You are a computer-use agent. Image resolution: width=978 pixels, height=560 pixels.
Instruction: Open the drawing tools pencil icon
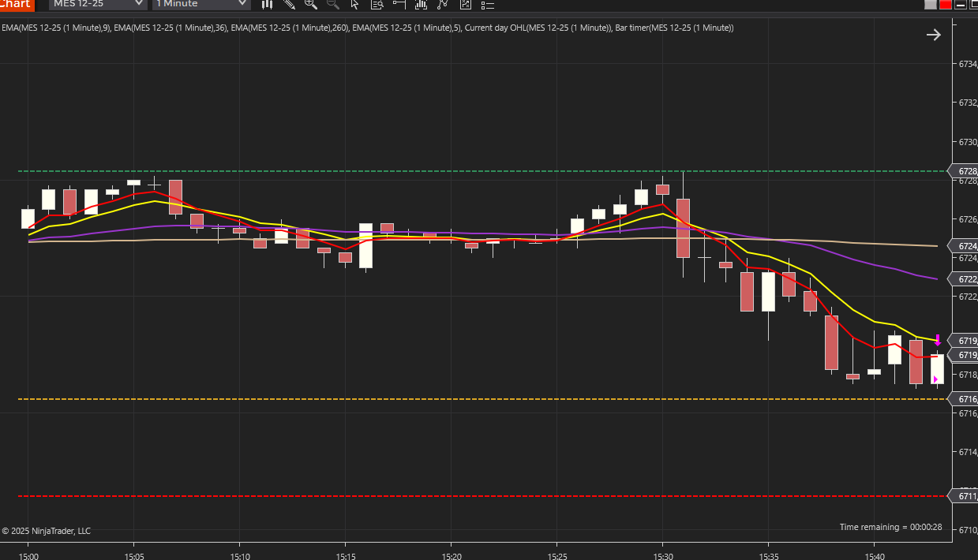tap(289, 4)
